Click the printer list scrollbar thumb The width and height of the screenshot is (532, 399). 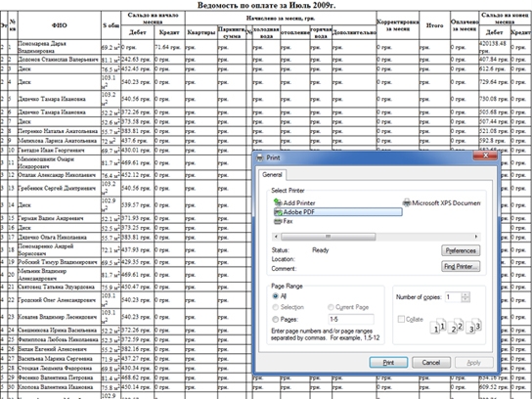coord(328,237)
